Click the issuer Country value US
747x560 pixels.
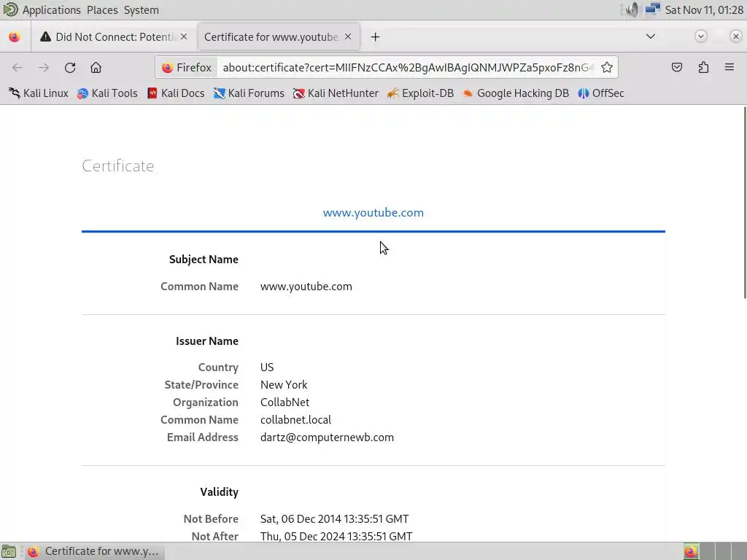pyautogui.click(x=267, y=367)
